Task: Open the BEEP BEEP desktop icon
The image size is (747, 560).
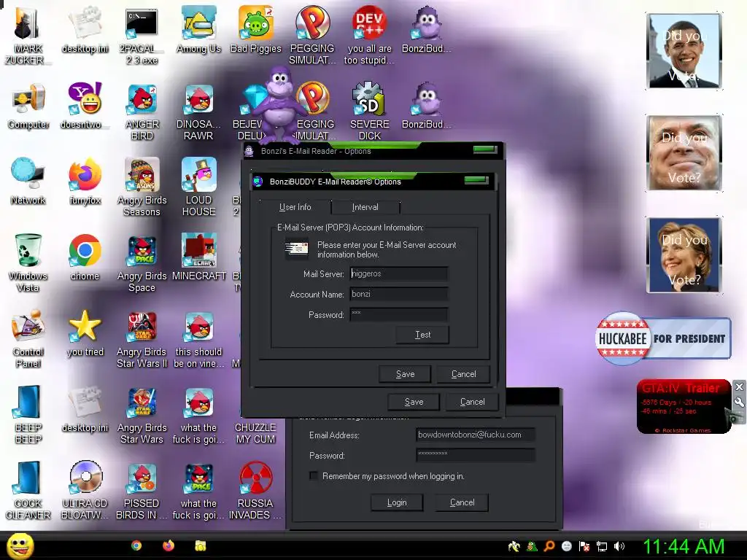Action: coord(28,414)
